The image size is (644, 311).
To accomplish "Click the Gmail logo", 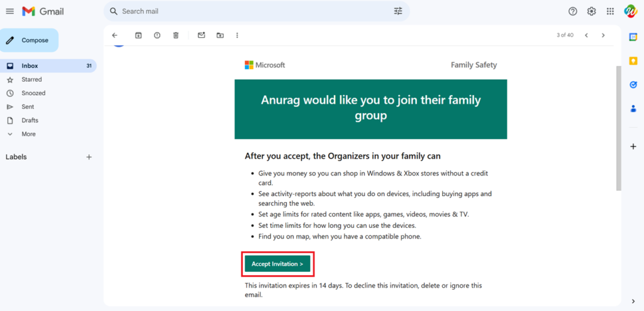I will (43, 11).
